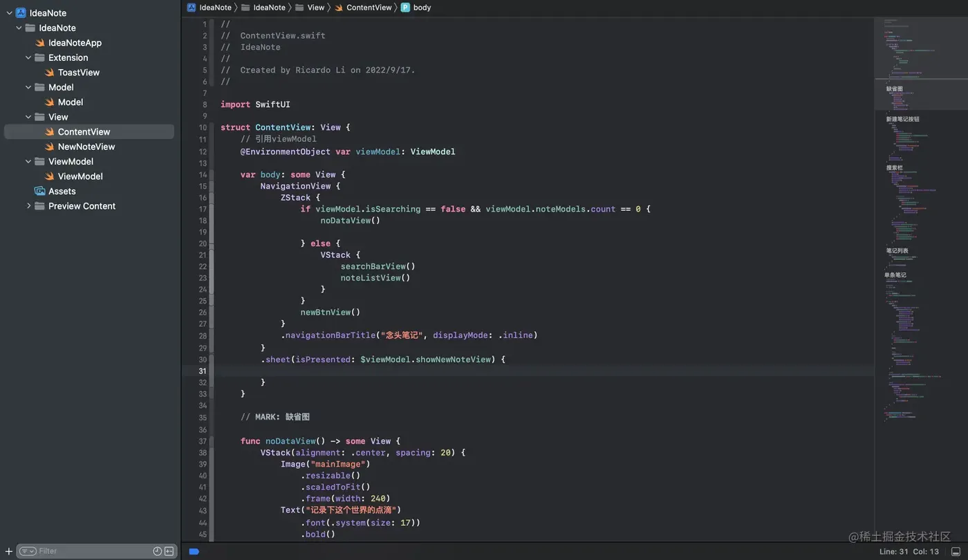Click searchBarView() call
The height and width of the screenshot is (560, 968).
tap(378, 266)
